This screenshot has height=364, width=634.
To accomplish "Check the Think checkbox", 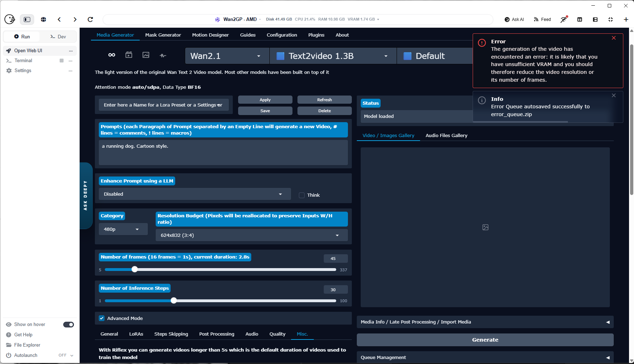I will coord(302,195).
